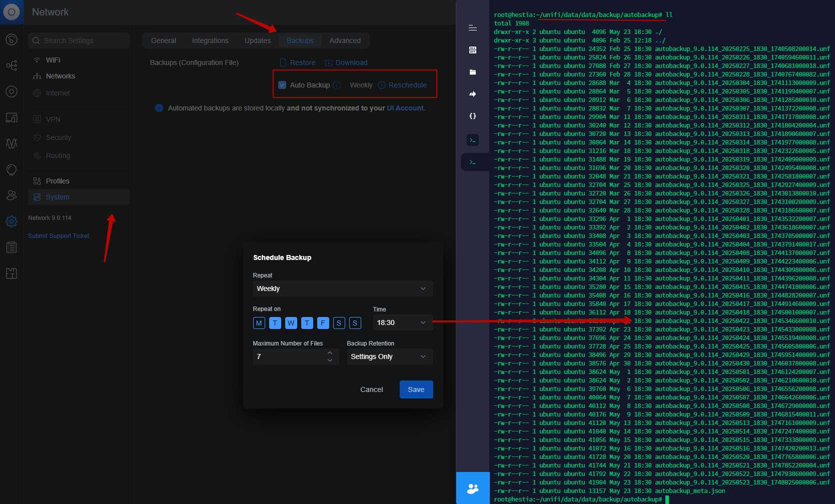
Task: Open the System Log clipboard icon
Action: [12, 247]
